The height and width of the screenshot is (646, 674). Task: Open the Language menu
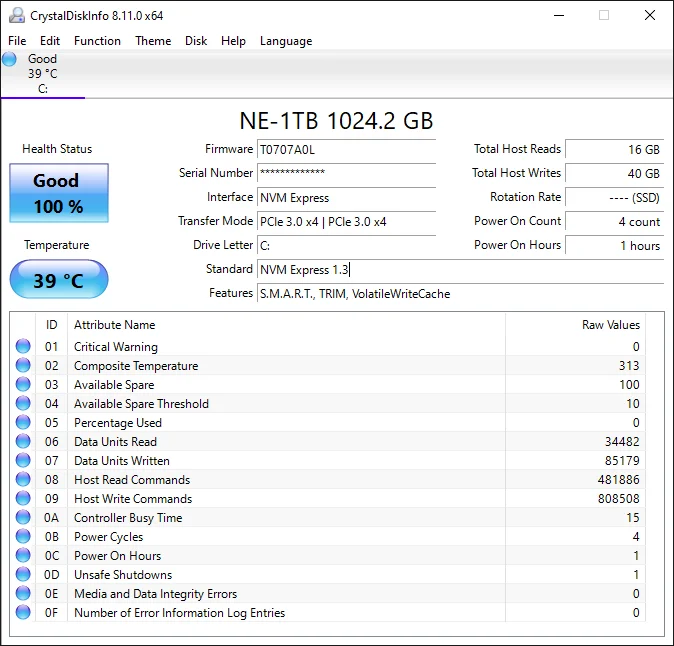tap(286, 41)
